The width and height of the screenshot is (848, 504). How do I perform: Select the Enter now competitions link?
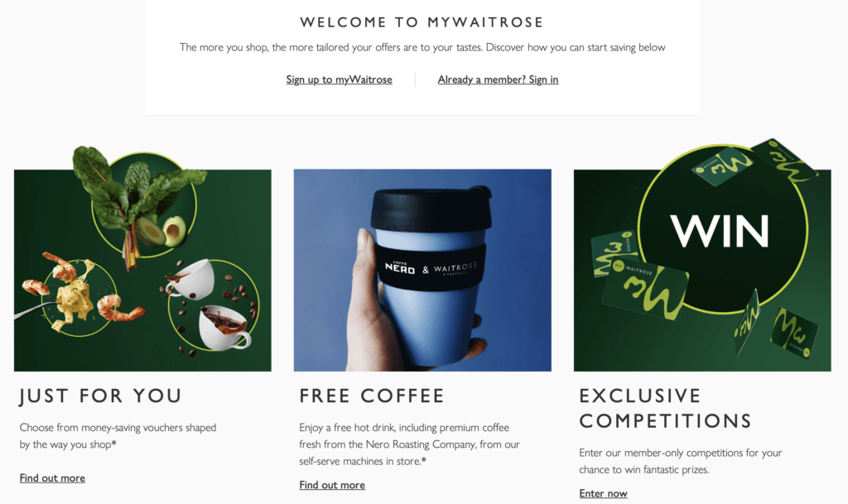603,493
